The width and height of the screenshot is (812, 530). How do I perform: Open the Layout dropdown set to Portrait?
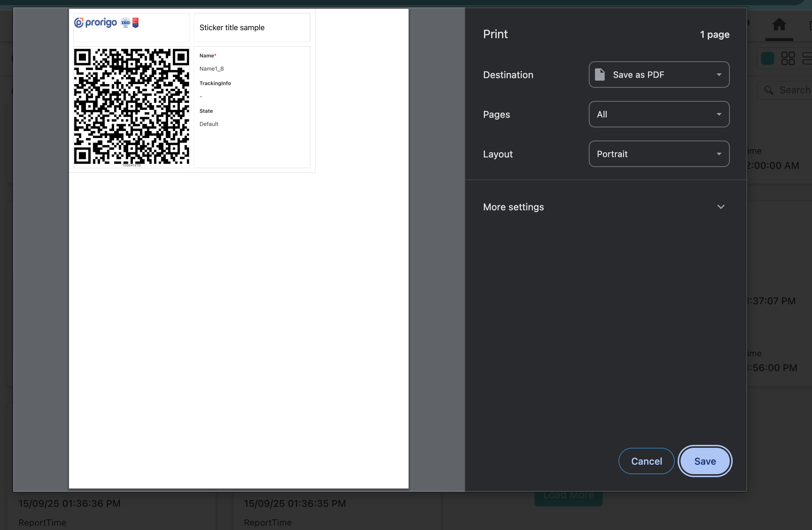point(659,154)
